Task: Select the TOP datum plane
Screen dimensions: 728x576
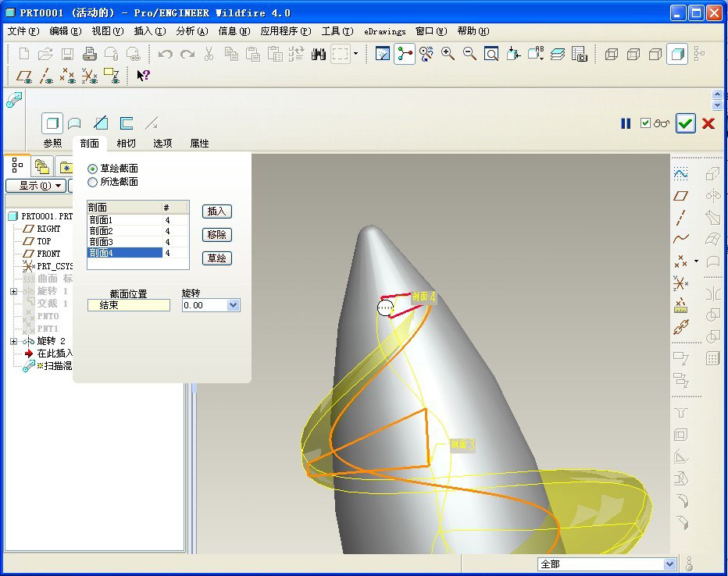Action: (44, 241)
